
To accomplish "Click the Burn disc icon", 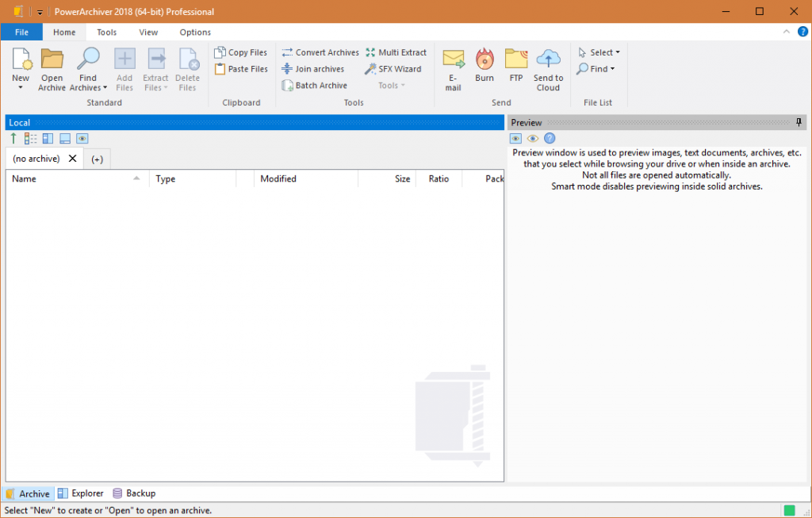I will pyautogui.click(x=485, y=60).
